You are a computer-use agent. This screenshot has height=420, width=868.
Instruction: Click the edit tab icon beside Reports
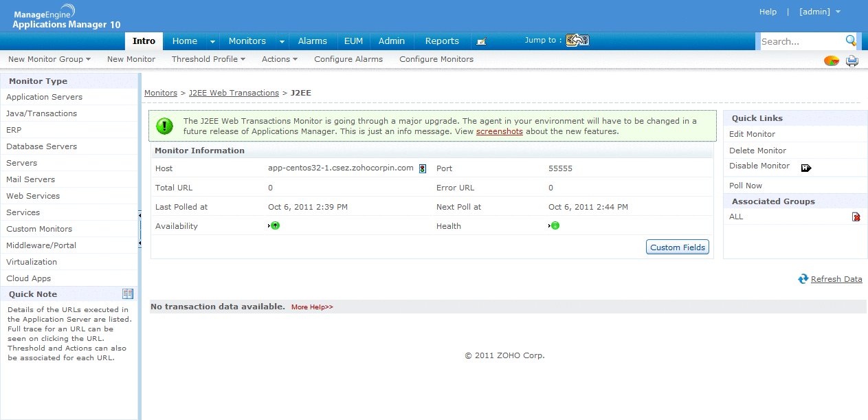pos(481,41)
